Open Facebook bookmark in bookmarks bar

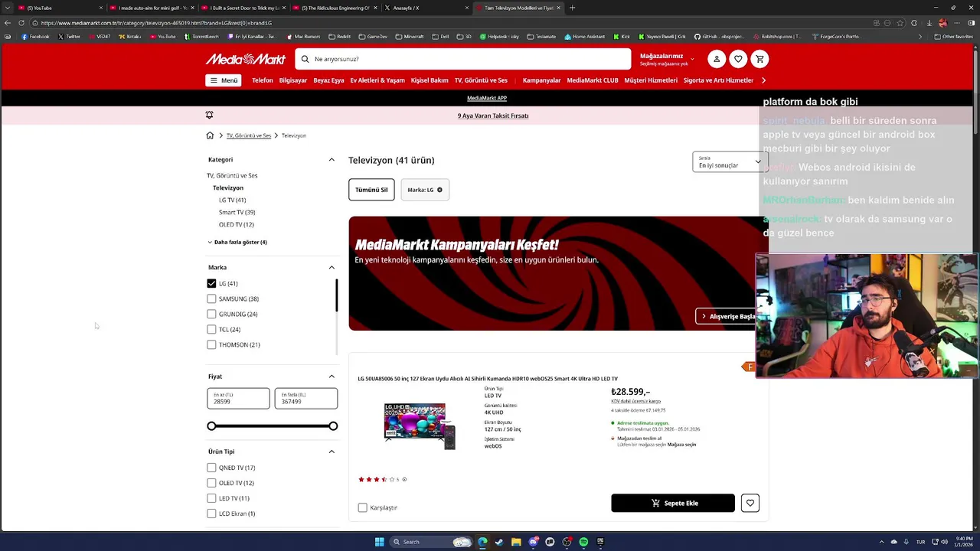coord(36,36)
